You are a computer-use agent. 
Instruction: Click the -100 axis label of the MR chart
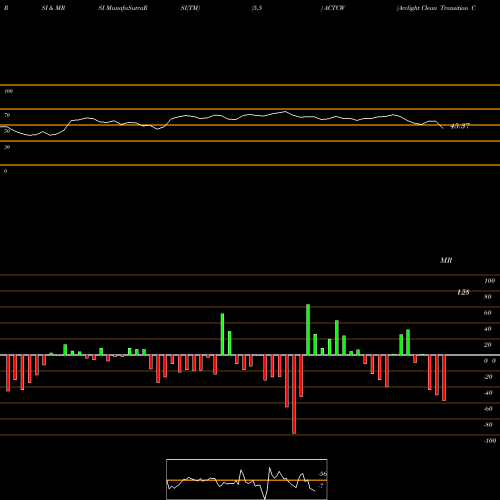click(489, 441)
